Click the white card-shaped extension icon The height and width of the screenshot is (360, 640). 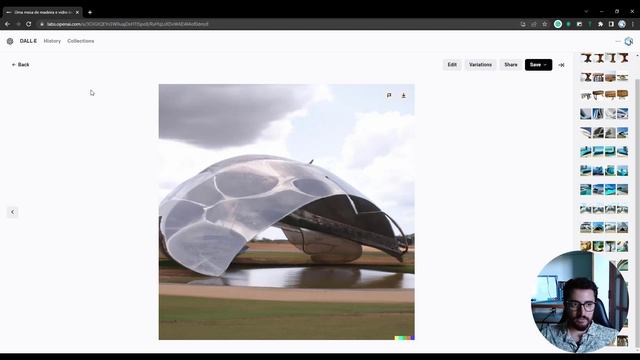[579, 24]
